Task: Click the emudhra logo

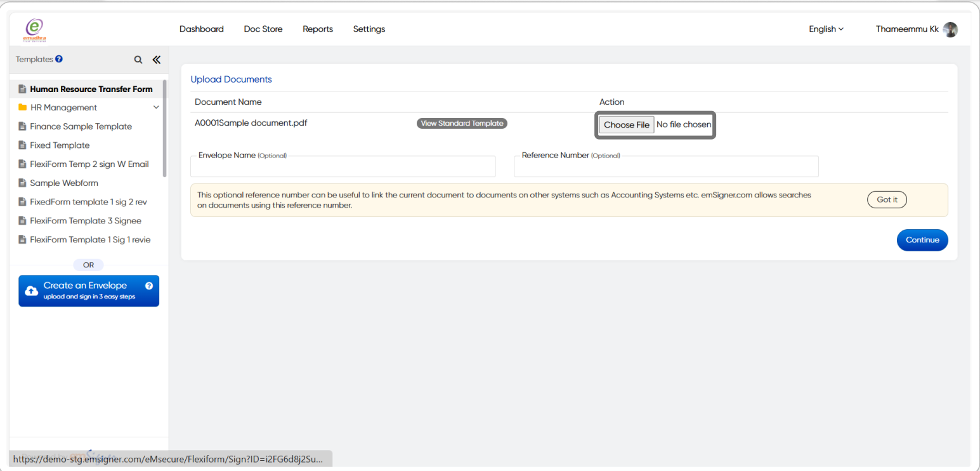Action: (x=36, y=29)
